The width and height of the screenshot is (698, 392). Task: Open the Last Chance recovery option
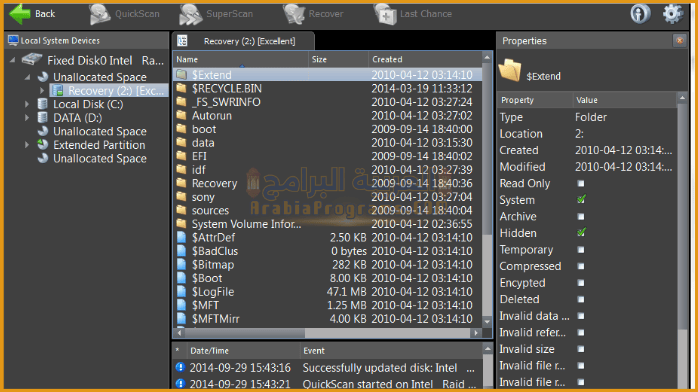[x=413, y=14]
